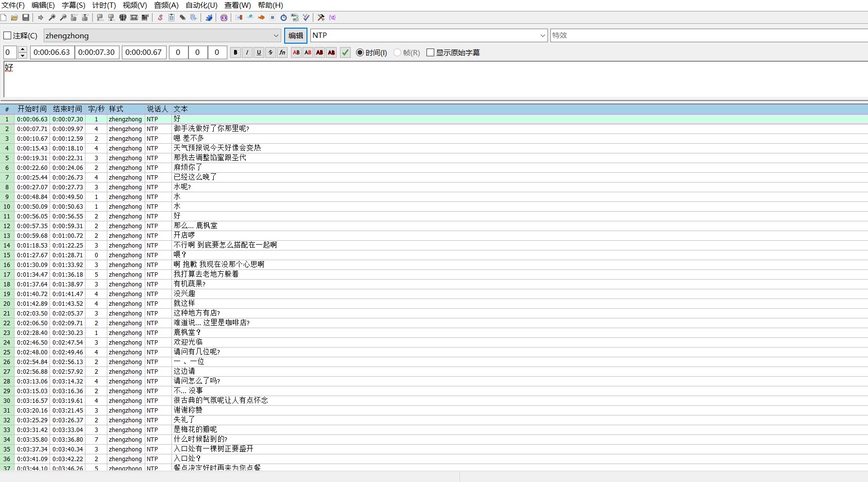The width and height of the screenshot is (868, 482).
Task: Enable 显示原始字幕 checkbox
Action: tap(430, 52)
